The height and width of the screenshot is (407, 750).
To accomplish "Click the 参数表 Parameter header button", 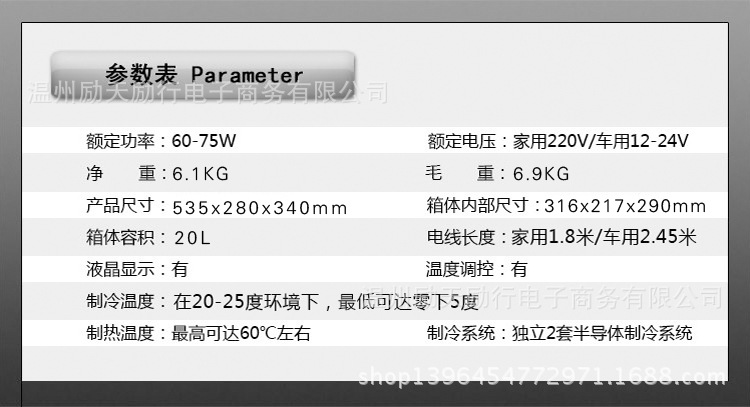I will 203,74.
